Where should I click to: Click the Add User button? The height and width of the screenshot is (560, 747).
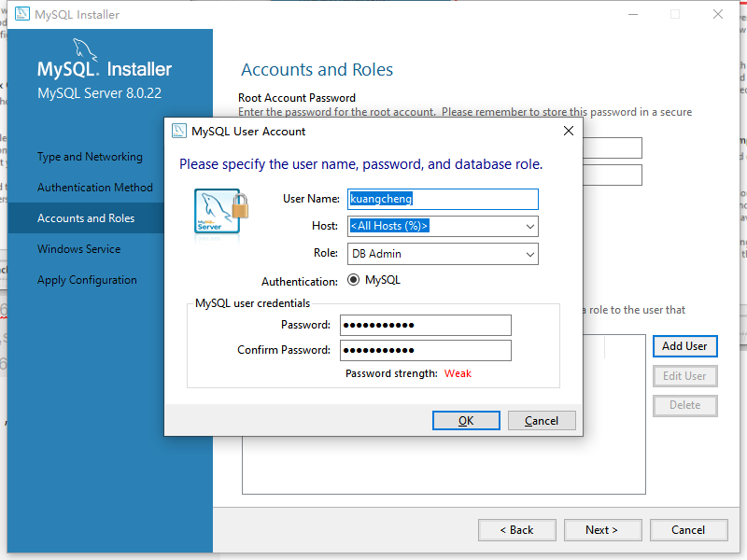(684, 345)
